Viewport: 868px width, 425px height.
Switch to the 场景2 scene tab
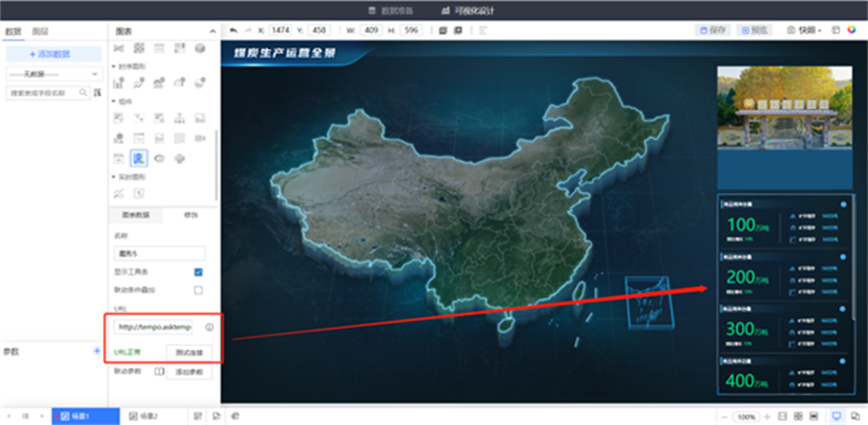point(145,415)
